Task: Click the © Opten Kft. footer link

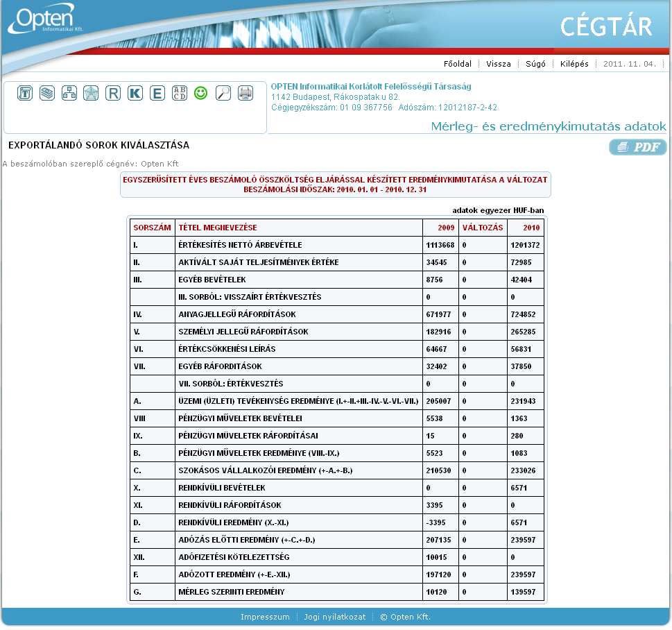Action: 406,617
